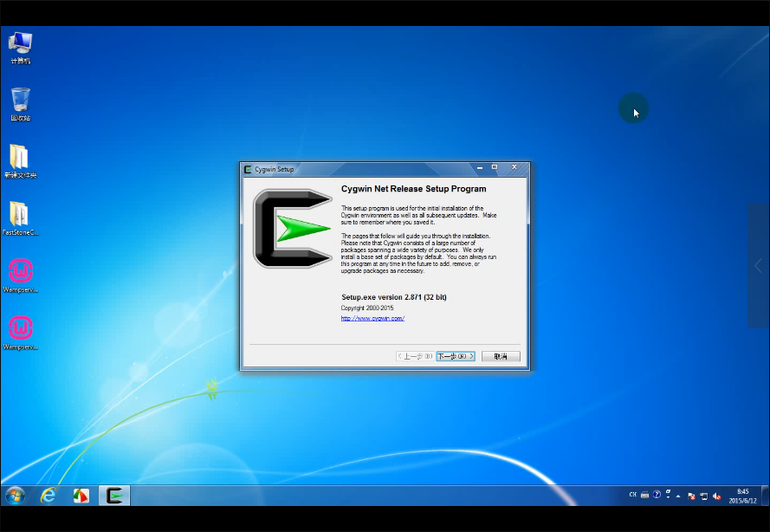This screenshot has height=532, width=770.
Task: Show hidden tray icons arrow
Action: pos(678,496)
